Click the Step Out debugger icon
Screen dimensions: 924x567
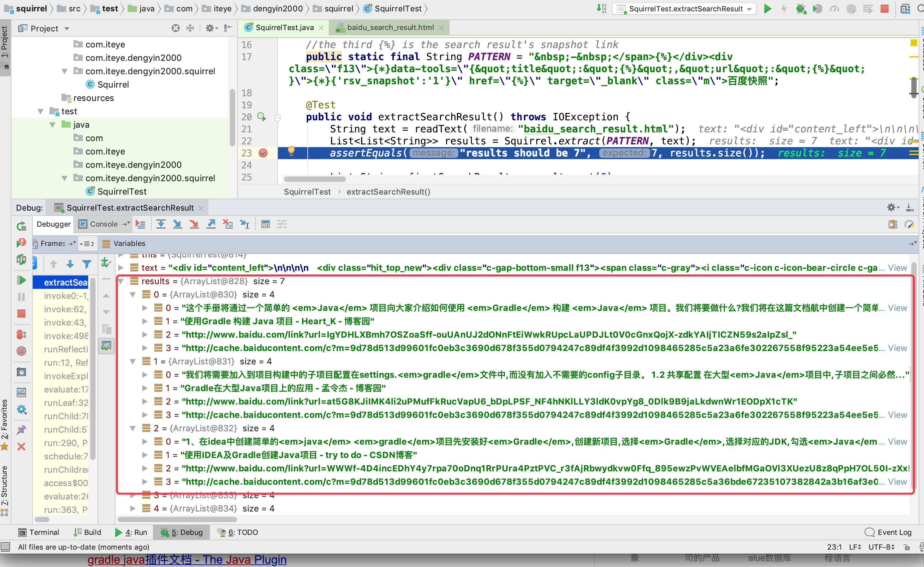tap(211, 224)
